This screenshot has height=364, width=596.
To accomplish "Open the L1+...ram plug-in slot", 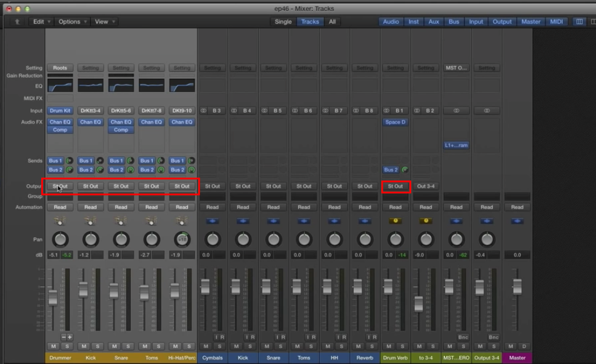I will 456,145.
